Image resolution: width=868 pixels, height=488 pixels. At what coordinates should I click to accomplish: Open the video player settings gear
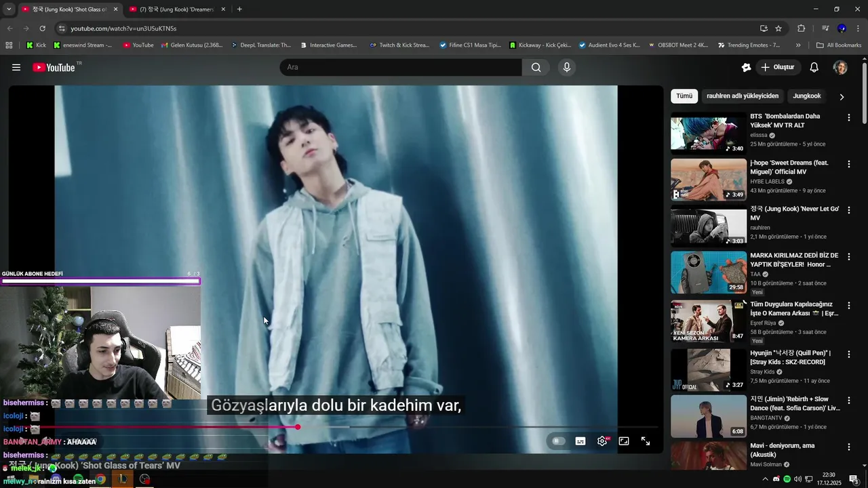602,441
